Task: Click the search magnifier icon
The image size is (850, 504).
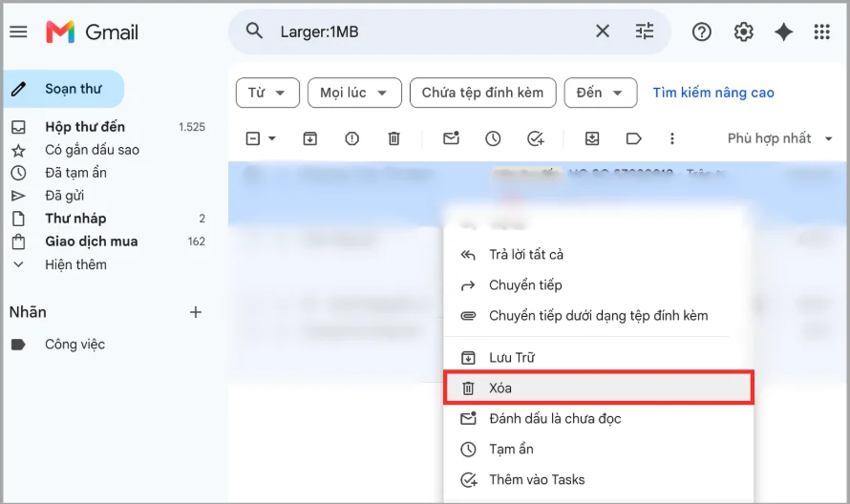Action: coord(254,31)
